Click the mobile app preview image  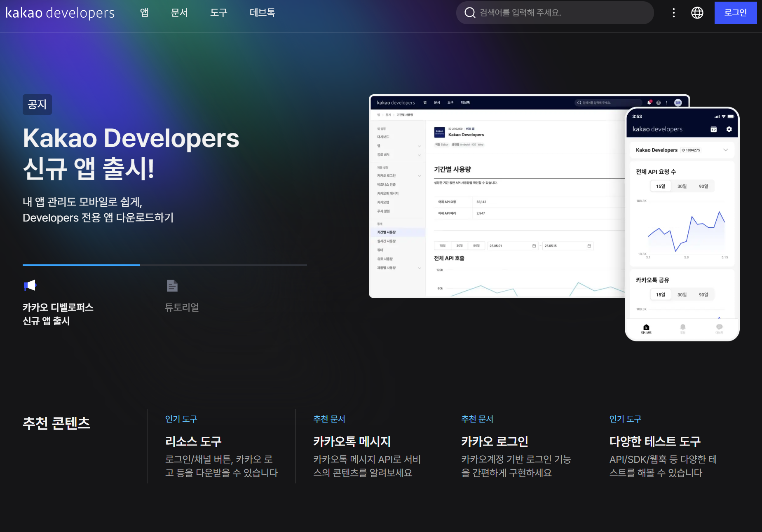pyautogui.click(x=682, y=224)
